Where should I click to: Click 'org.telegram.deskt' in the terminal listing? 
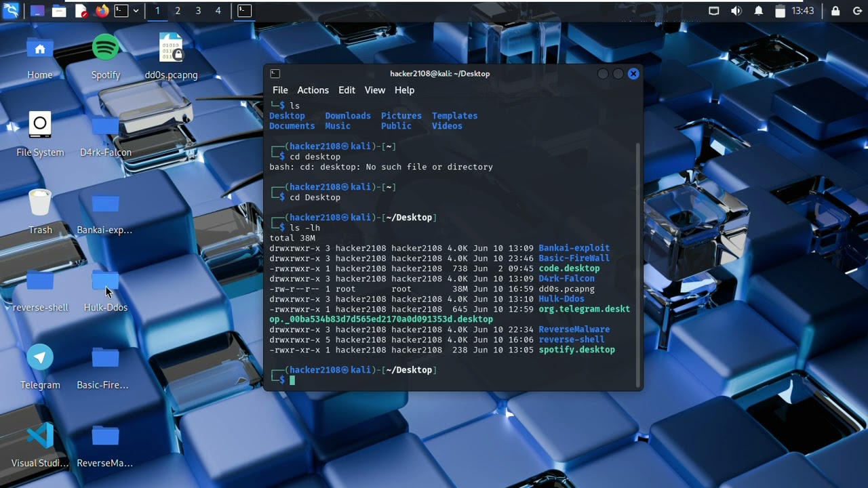(x=585, y=309)
